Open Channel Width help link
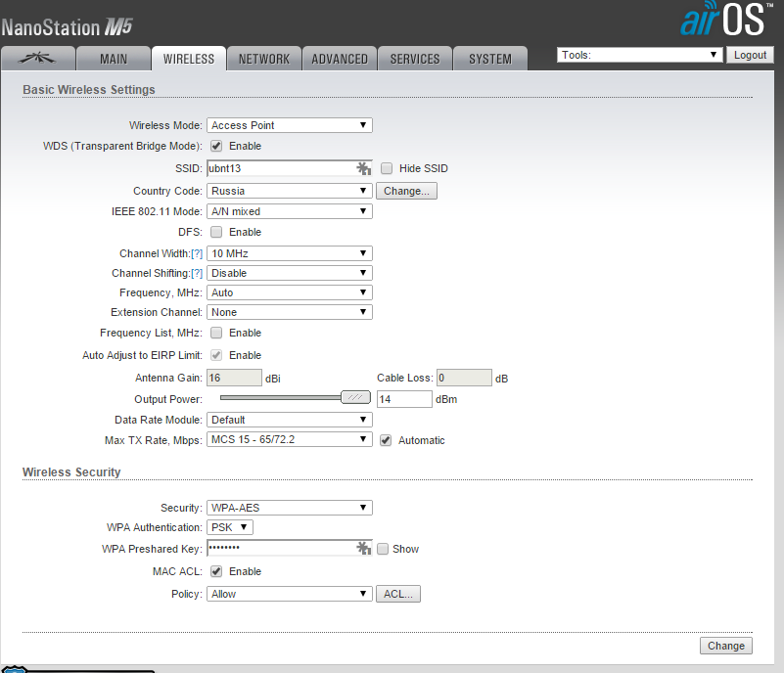This screenshot has width=784, height=673. pyautogui.click(x=197, y=253)
